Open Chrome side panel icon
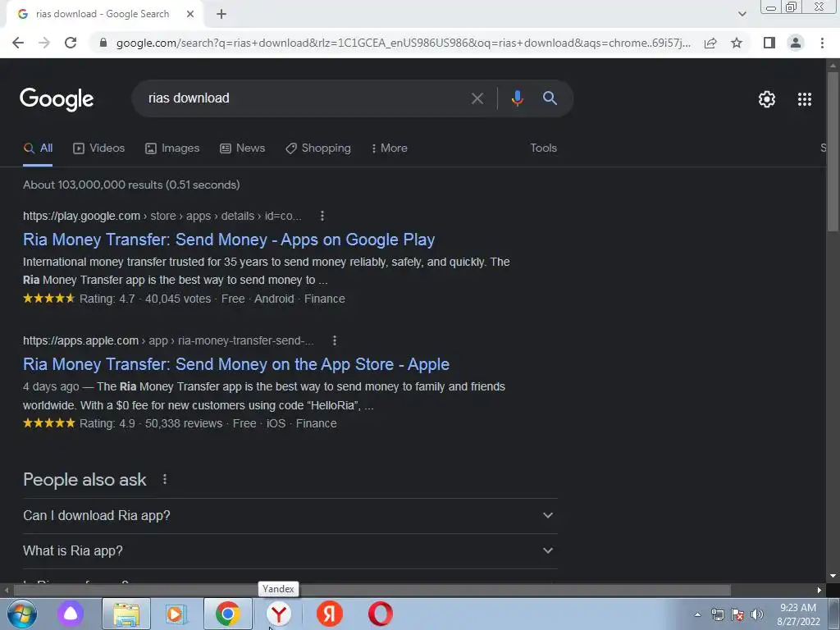This screenshot has width=840, height=630. coord(769,43)
